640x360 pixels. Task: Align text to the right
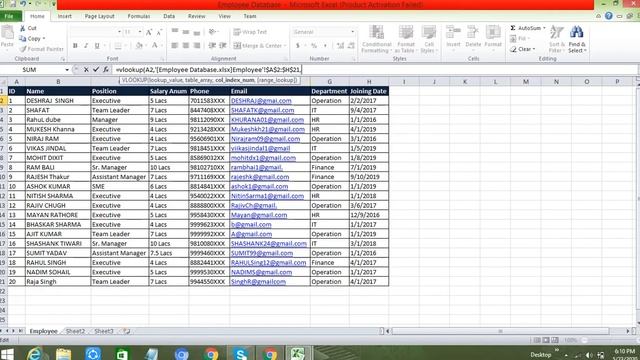coord(197,46)
